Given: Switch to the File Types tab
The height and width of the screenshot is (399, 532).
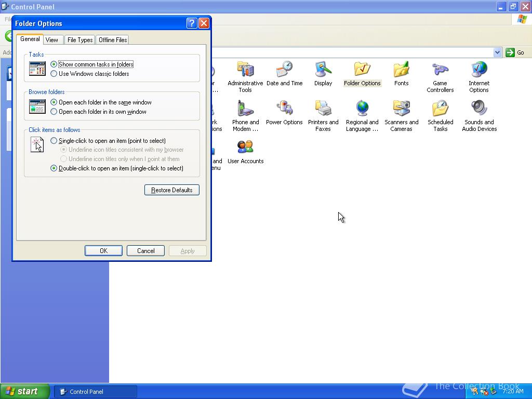Looking at the screenshot, I should (79, 40).
